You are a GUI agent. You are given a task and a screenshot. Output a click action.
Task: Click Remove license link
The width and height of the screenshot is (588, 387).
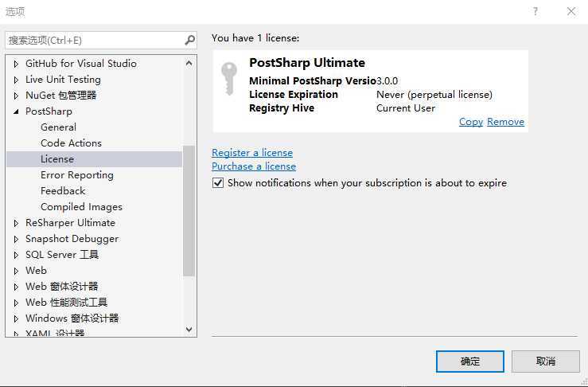[x=505, y=122]
